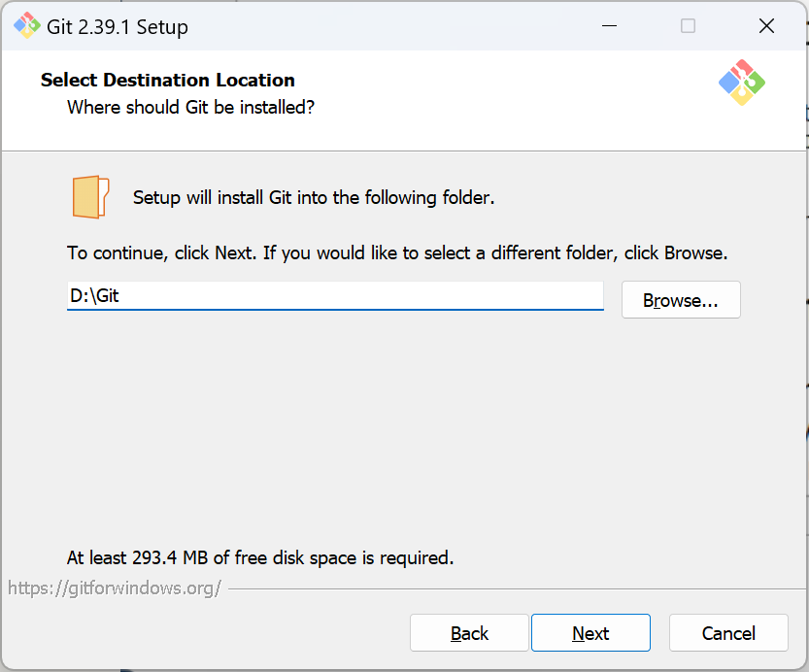The height and width of the screenshot is (672, 809).
Task: Minimize the Git Setup window
Action: click(x=609, y=26)
